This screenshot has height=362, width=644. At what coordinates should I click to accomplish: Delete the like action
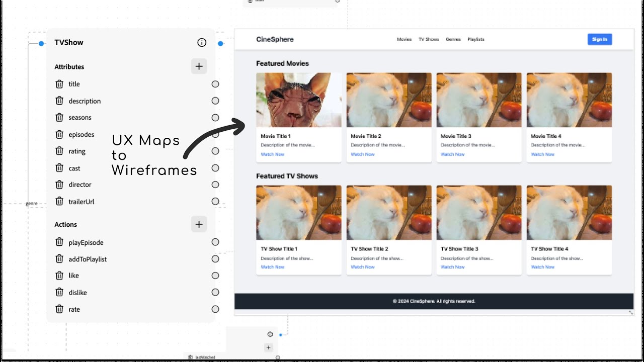[59, 276]
